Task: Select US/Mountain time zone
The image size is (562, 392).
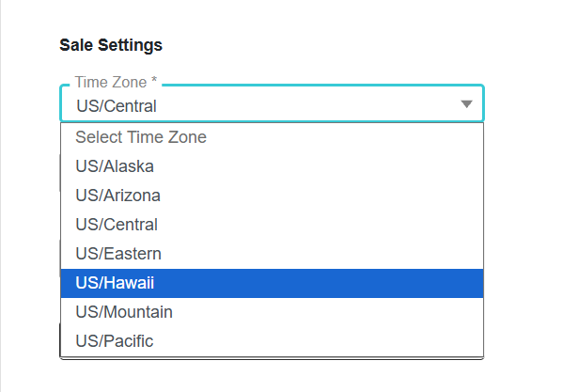Action: click(x=272, y=312)
